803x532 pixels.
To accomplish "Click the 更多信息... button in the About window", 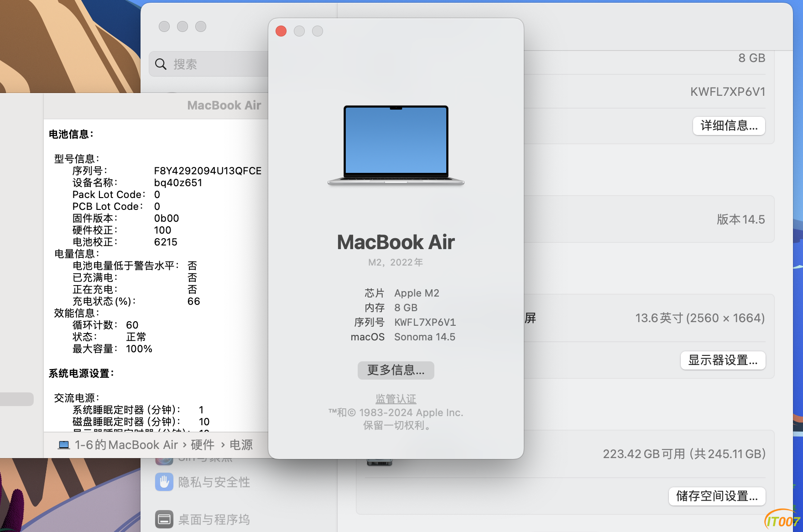I will (396, 370).
